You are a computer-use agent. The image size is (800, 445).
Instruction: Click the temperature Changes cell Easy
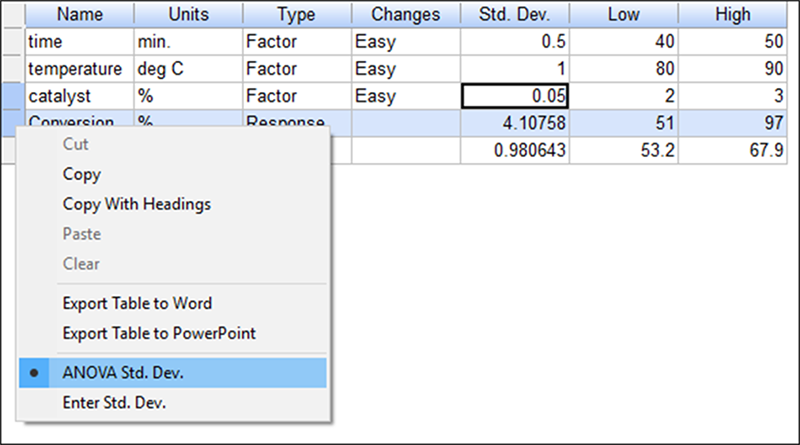pos(405,69)
